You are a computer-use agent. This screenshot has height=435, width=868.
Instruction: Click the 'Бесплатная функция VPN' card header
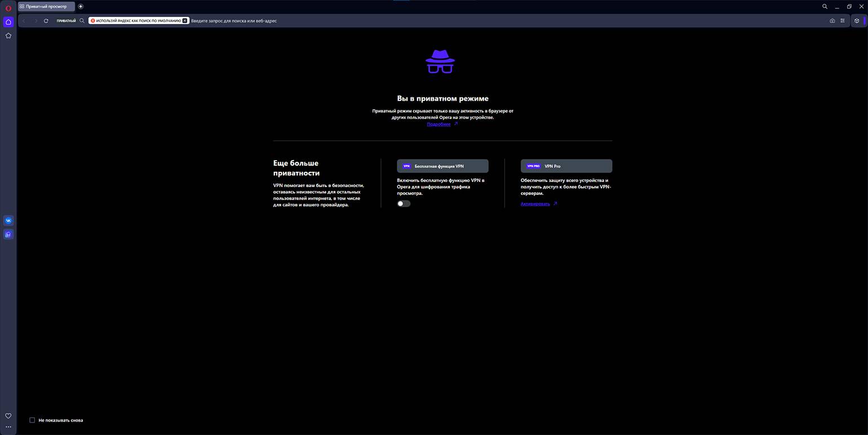point(442,166)
